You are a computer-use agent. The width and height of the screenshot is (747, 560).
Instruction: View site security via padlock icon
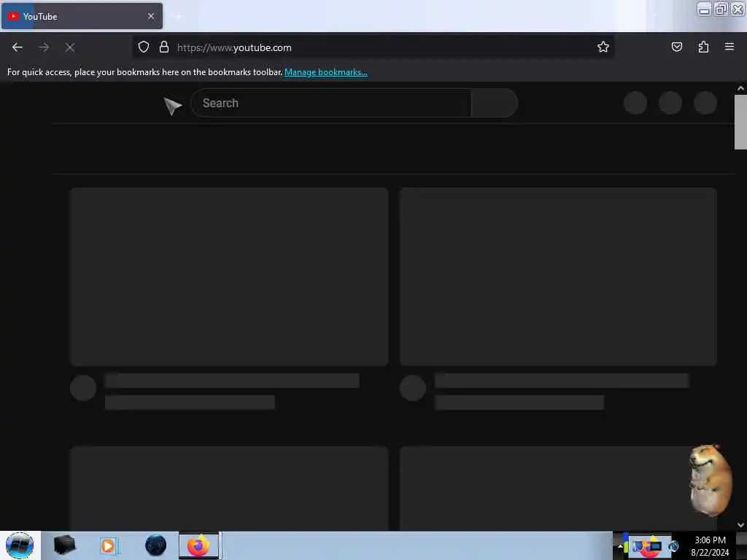[164, 47]
